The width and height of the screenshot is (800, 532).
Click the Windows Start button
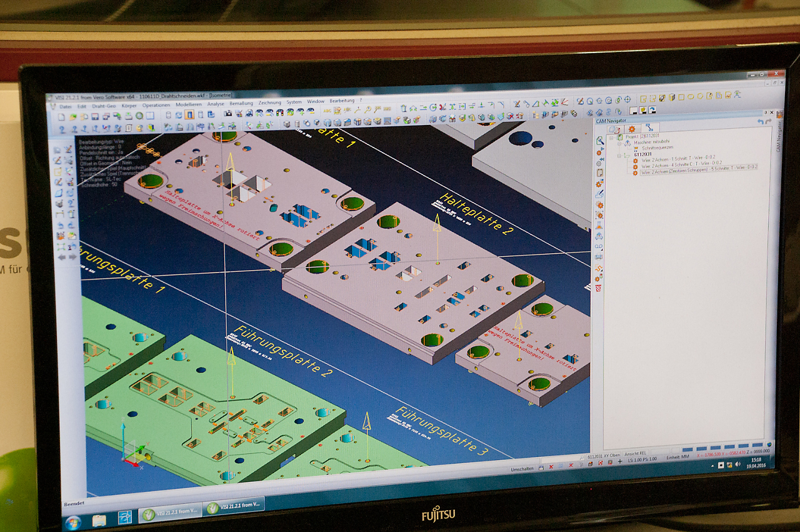click(x=73, y=522)
